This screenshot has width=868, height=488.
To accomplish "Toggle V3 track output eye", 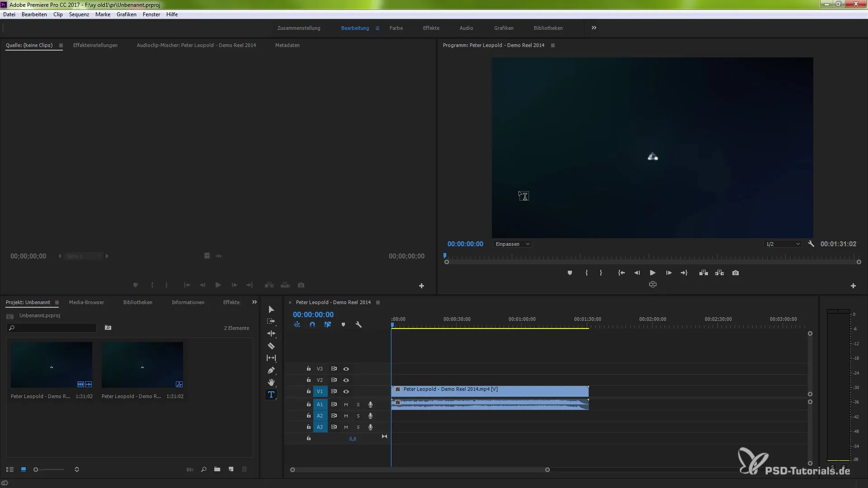I will [346, 369].
